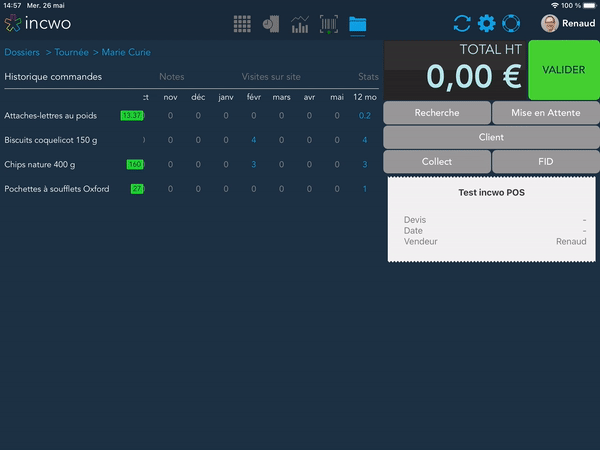Open the receipts history icon
Image resolution: width=600 pixels, height=450 pixels.
pyautogui.click(x=271, y=24)
